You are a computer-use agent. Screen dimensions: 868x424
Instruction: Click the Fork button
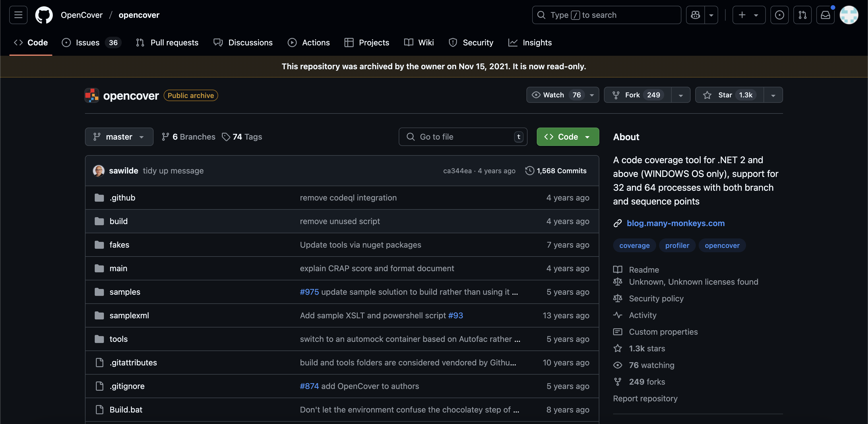tap(638, 95)
